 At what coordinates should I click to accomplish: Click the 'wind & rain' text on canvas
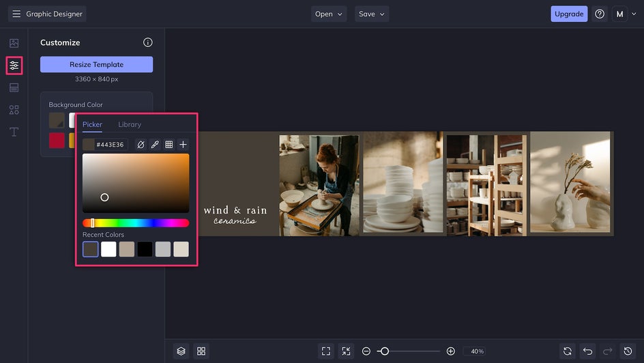235,210
